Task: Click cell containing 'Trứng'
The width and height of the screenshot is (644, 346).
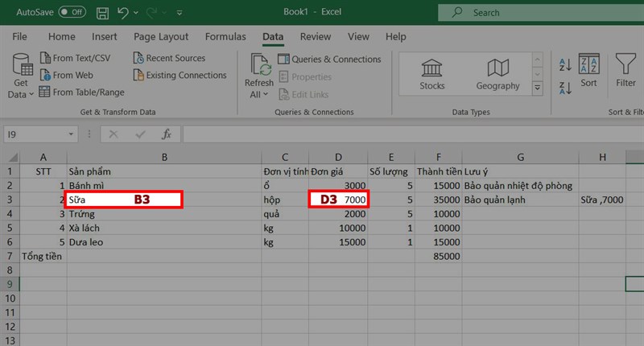Action: [164, 214]
